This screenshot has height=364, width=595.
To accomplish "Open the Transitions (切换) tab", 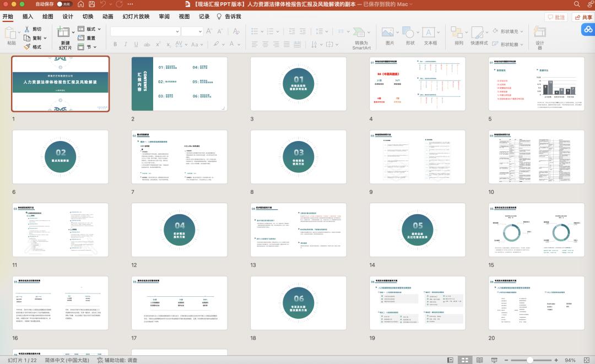I will tap(88, 17).
